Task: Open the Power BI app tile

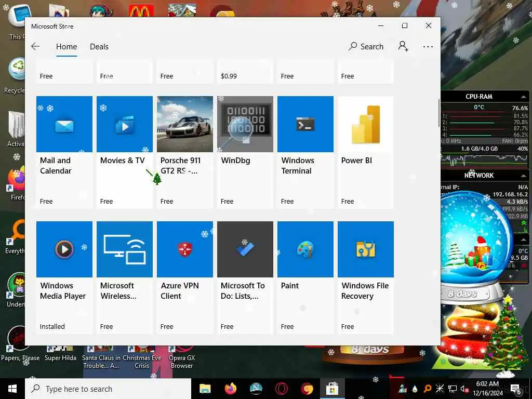Action: point(366,152)
